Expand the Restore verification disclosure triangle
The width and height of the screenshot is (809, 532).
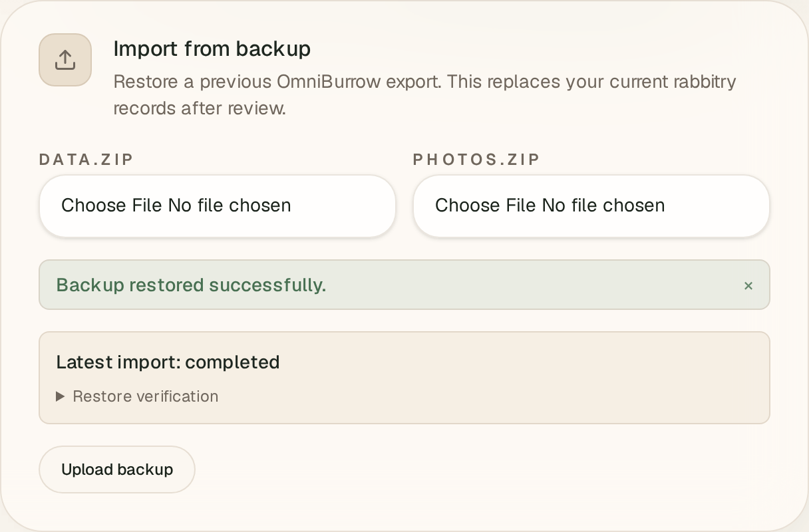point(61,396)
